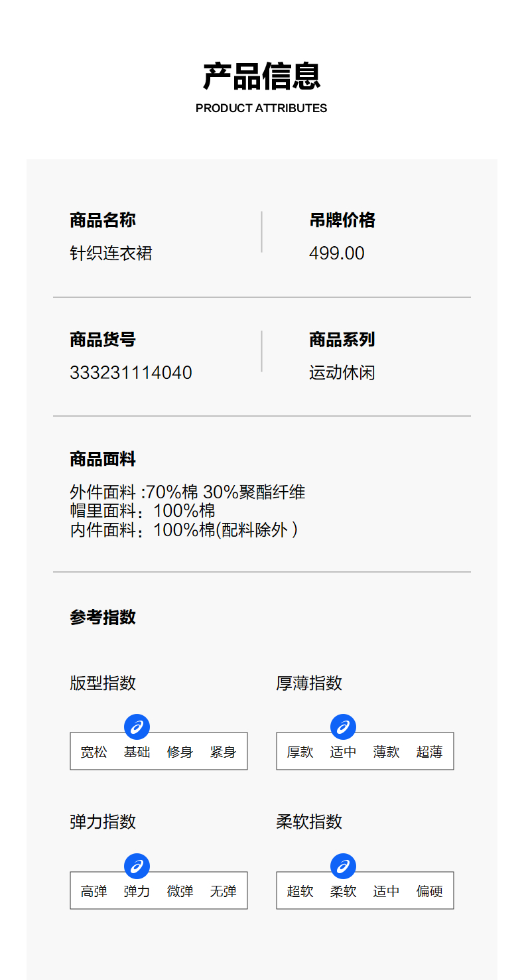This screenshot has height=980, width=524.
Task: Select 厚款 in the 厚薄指数 scale
Action: tap(300, 752)
